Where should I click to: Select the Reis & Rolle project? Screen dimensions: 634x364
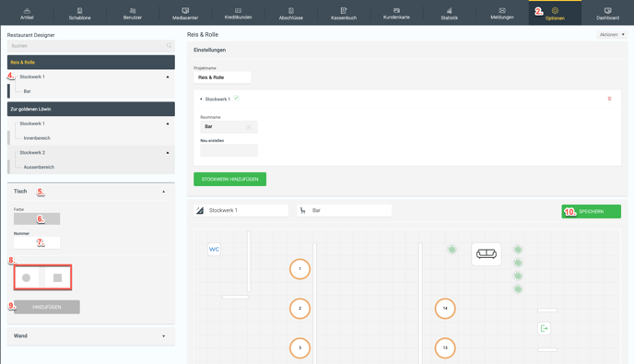pos(91,63)
